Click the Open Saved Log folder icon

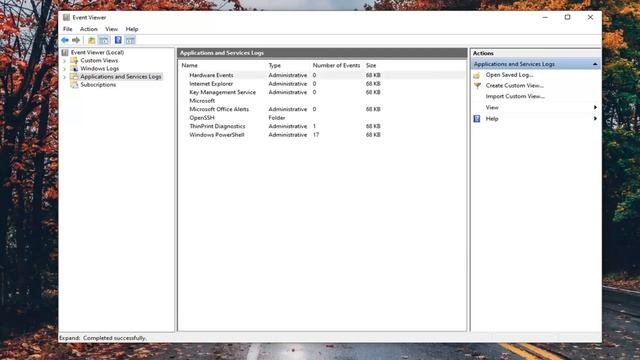pos(477,75)
